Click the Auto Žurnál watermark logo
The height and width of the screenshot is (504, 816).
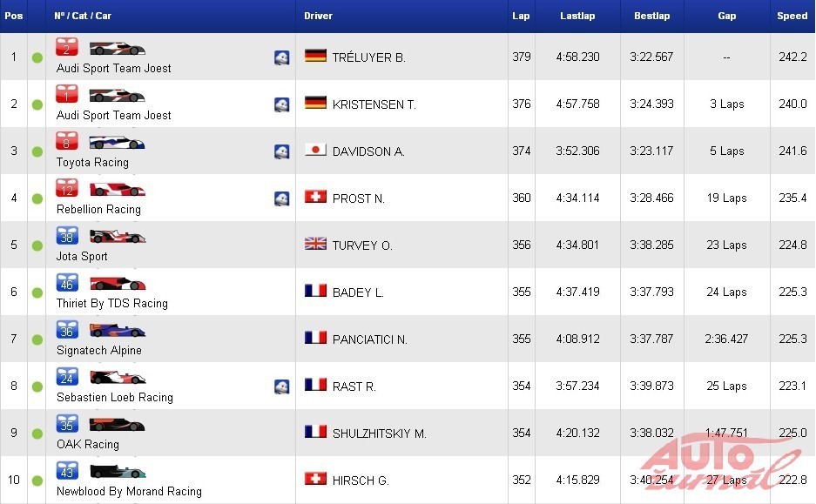pos(719,460)
